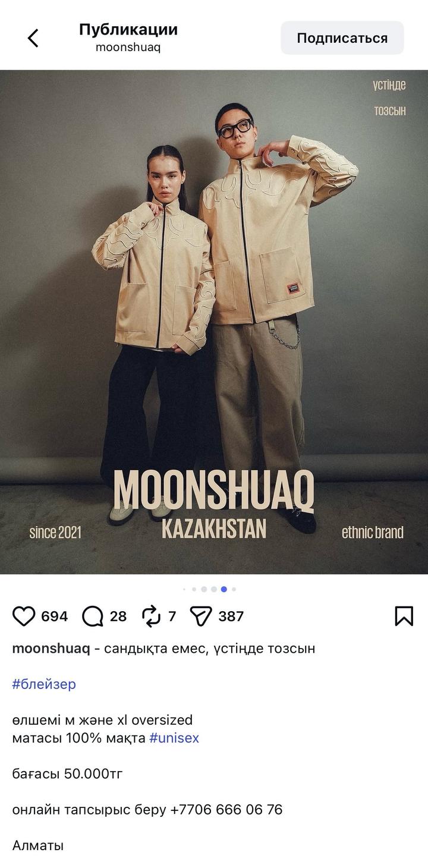This screenshot has width=428, height=868.
Task: Tap the back arrow icon
Action: pyautogui.click(x=33, y=38)
